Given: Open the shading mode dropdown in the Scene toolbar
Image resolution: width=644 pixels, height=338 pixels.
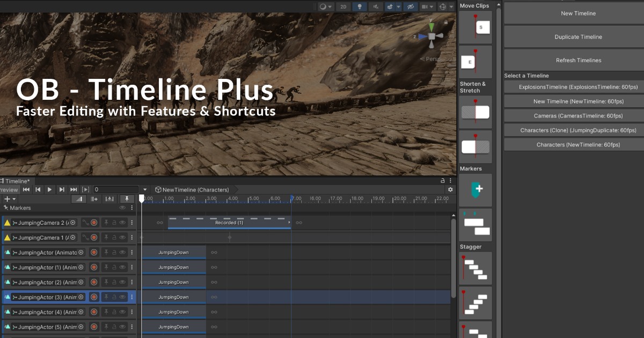Looking at the screenshot, I should click(326, 6).
